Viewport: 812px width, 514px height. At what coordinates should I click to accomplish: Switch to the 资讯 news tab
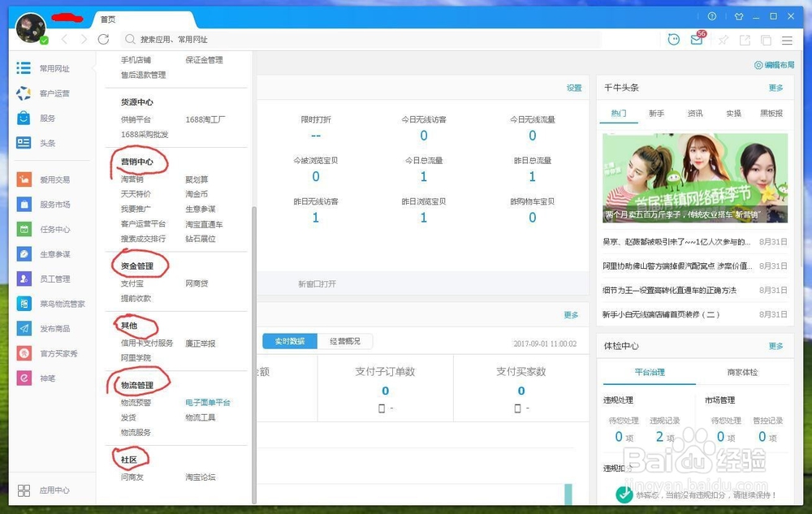(x=695, y=114)
